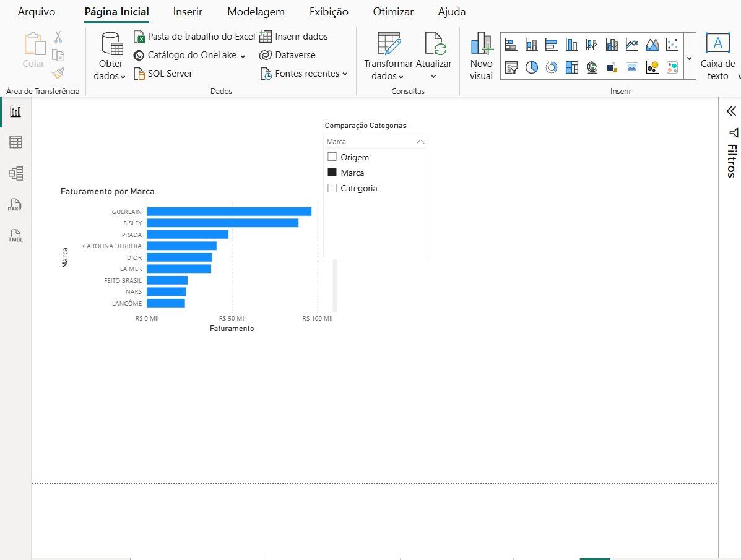Click the Filtros funnel icon
Viewport: 741px width, 560px height.
click(733, 132)
